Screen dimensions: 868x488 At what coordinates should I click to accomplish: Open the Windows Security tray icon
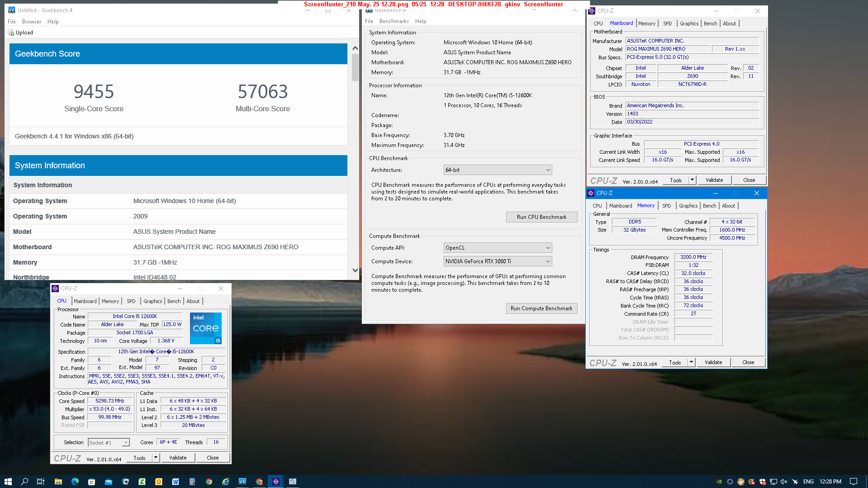coord(763,482)
